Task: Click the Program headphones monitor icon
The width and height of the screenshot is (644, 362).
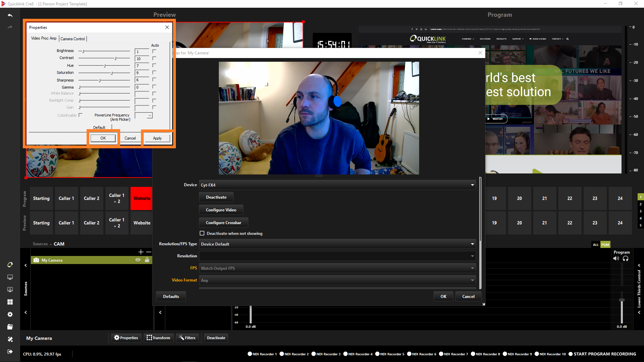Action: [x=626, y=258]
